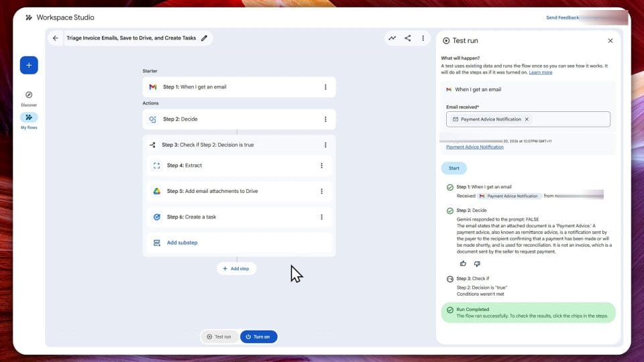Click the Start button
This screenshot has width=644, height=362.
pyautogui.click(x=454, y=168)
